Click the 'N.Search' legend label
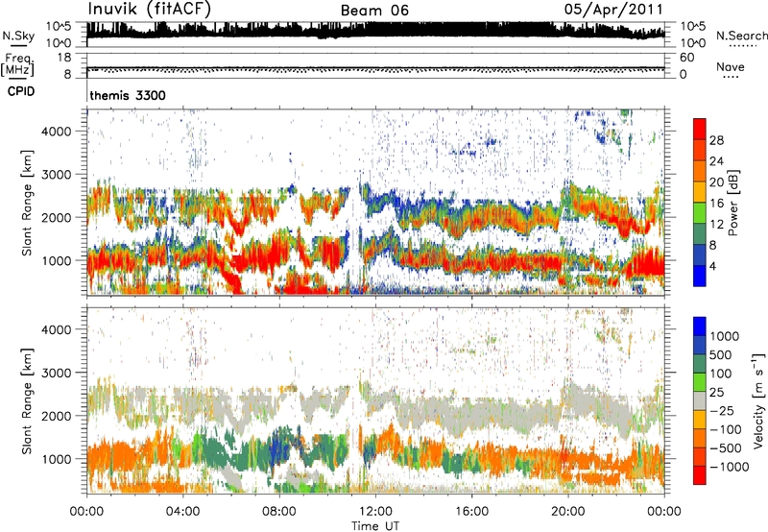The width and height of the screenshot is (768, 532). [x=741, y=36]
